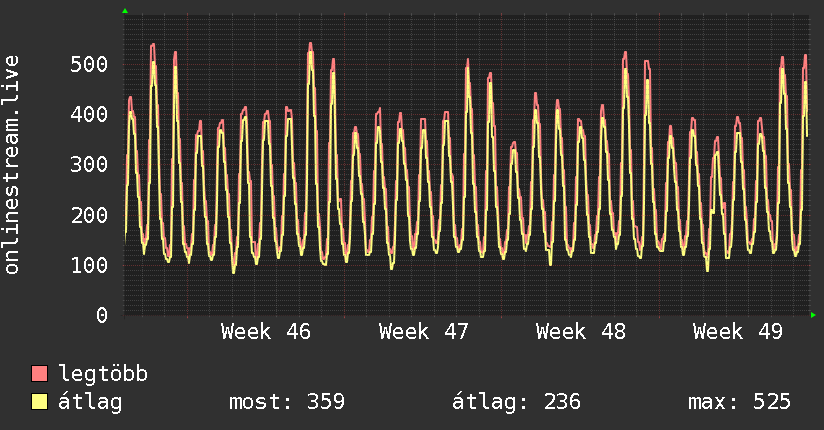
Task: Select the 'most: 359' value
Action: click(x=287, y=402)
